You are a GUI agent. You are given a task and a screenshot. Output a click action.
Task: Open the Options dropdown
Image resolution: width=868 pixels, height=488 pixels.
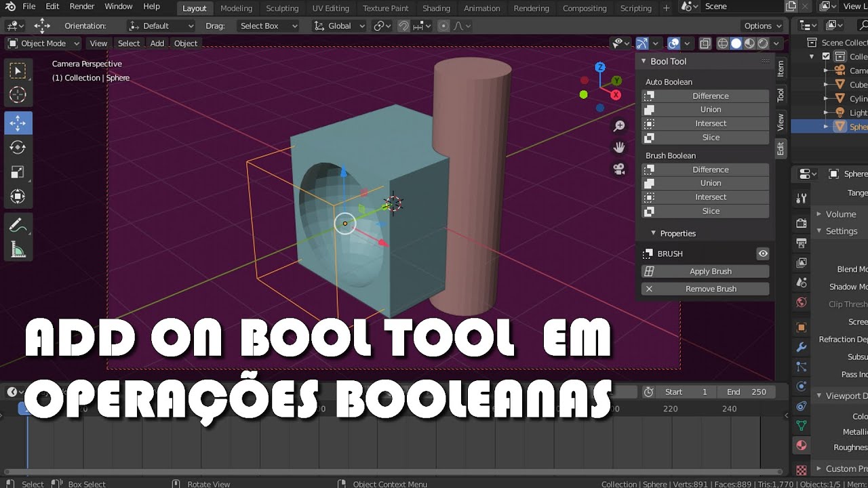[763, 26]
